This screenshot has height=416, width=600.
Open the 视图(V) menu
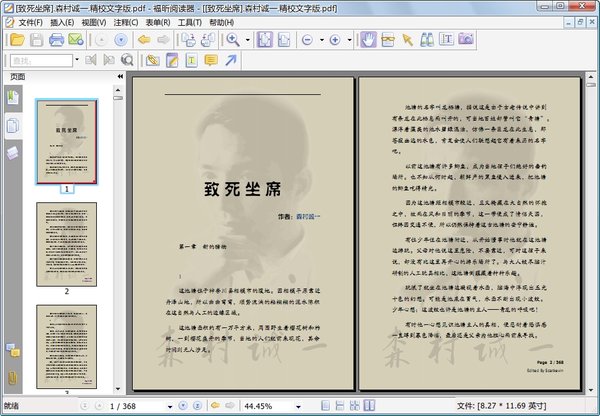94,23
